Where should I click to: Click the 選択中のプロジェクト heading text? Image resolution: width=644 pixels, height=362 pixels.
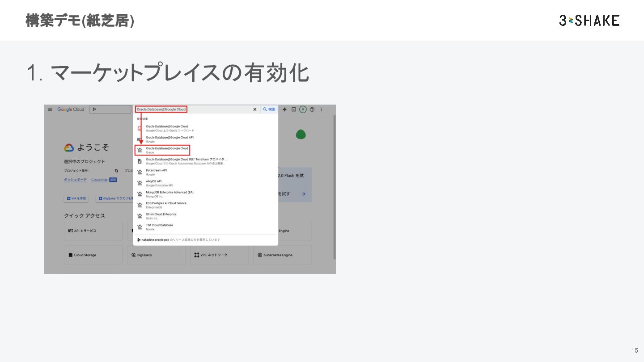point(85,161)
